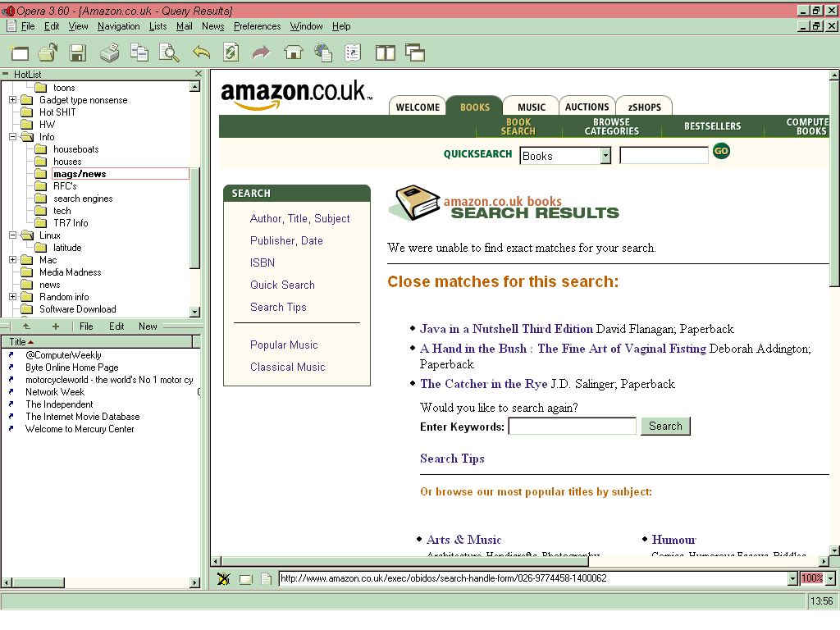Screen dimensions: 840x630
Task: Switch to the MUSIC tab
Action: pos(531,107)
